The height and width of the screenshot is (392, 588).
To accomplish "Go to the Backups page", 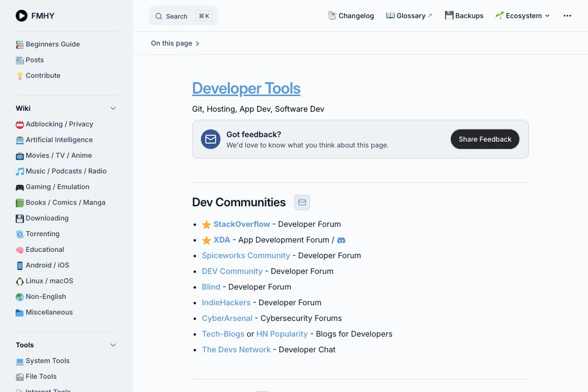I will [464, 16].
